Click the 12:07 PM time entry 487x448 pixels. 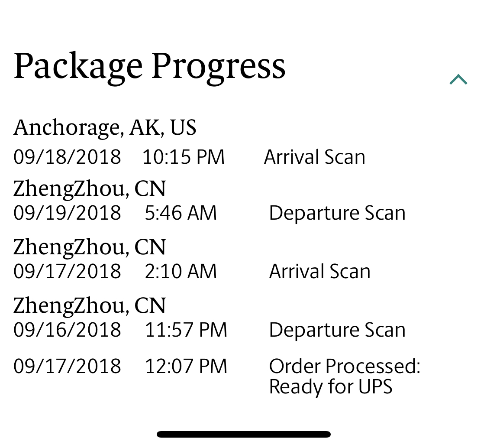point(186,366)
